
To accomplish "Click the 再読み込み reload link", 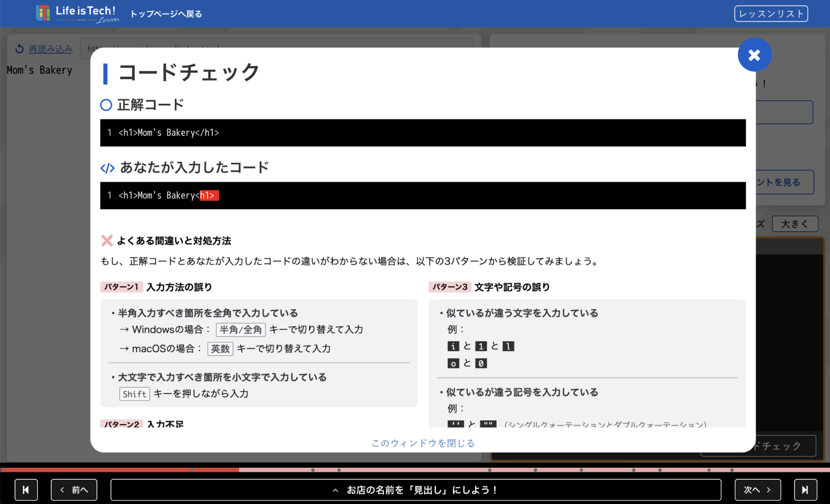I will 50,49.
